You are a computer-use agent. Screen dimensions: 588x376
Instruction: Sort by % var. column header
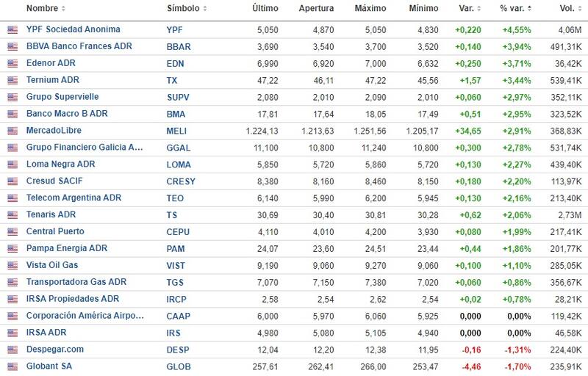[516, 8]
